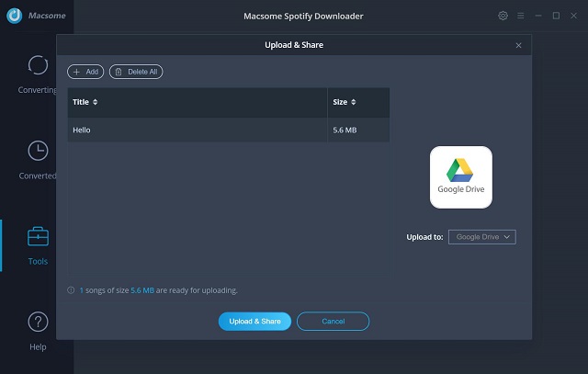
Task: Start upload with Upload & Share button
Action: [x=254, y=322]
